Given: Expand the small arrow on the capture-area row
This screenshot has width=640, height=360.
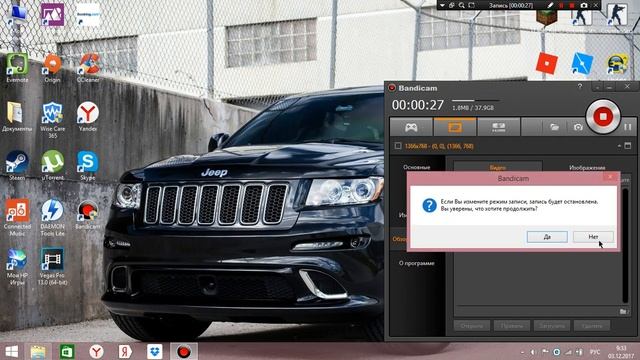Looking at the screenshot, I should click(x=619, y=146).
